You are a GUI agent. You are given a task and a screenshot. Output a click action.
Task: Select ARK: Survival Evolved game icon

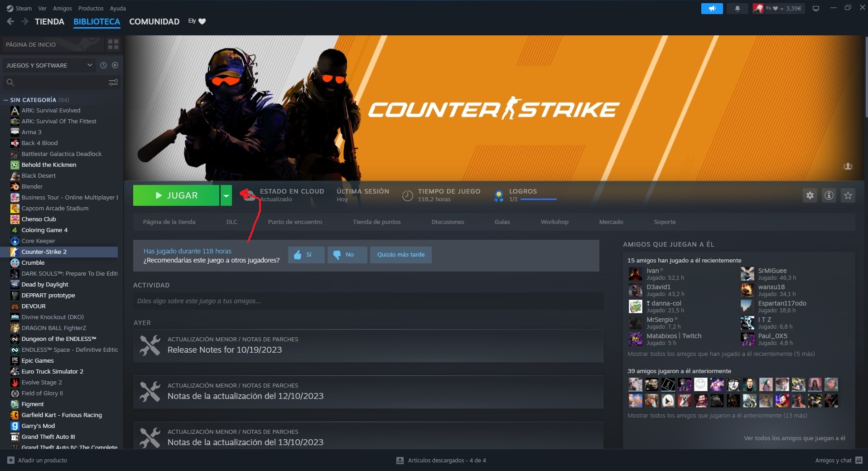click(x=15, y=110)
